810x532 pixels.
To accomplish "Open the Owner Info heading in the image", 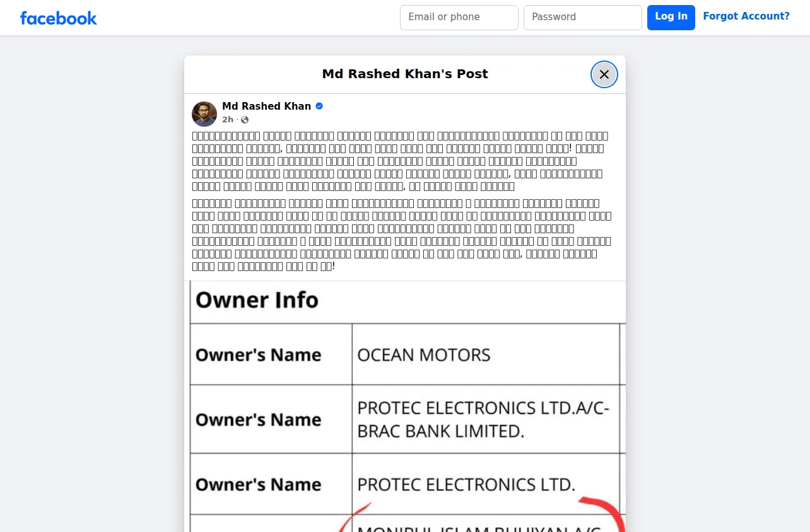I will click(x=257, y=300).
